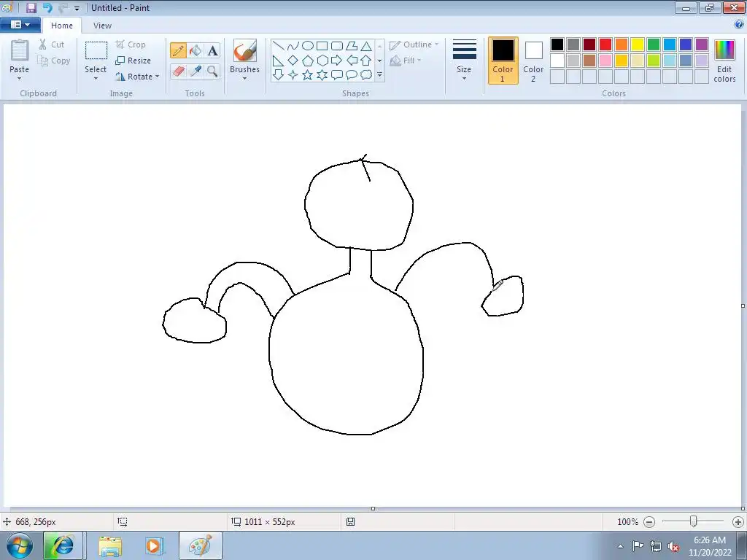Click the Undo arrow in title bar
The height and width of the screenshot is (560, 747).
[x=47, y=7]
